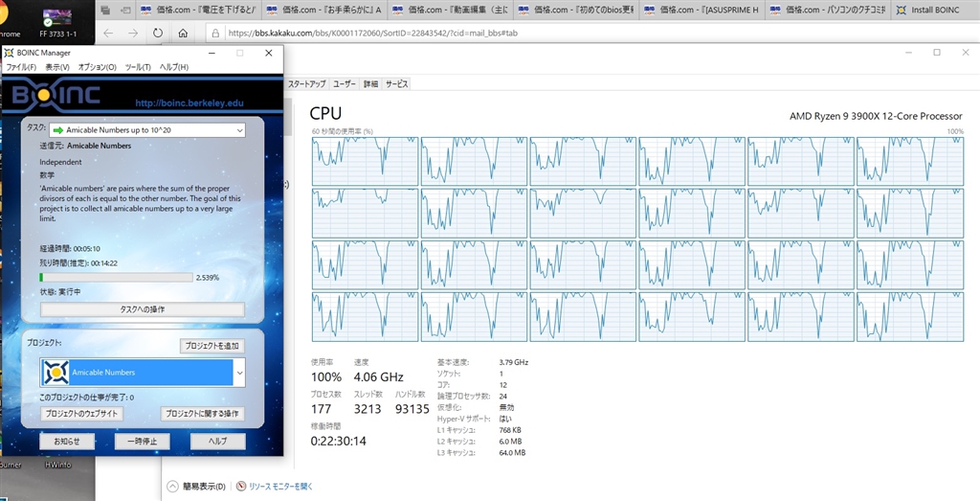The width and height of the screenshot is (980, 501).
Task: Click the FF 3733 1-1 desktop icon
Action: coord(57,22)
